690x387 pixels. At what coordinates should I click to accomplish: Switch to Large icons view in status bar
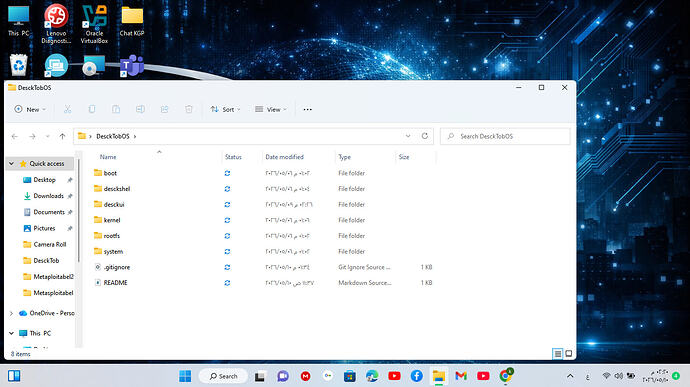pyautogui.click(x=569, y=354)
